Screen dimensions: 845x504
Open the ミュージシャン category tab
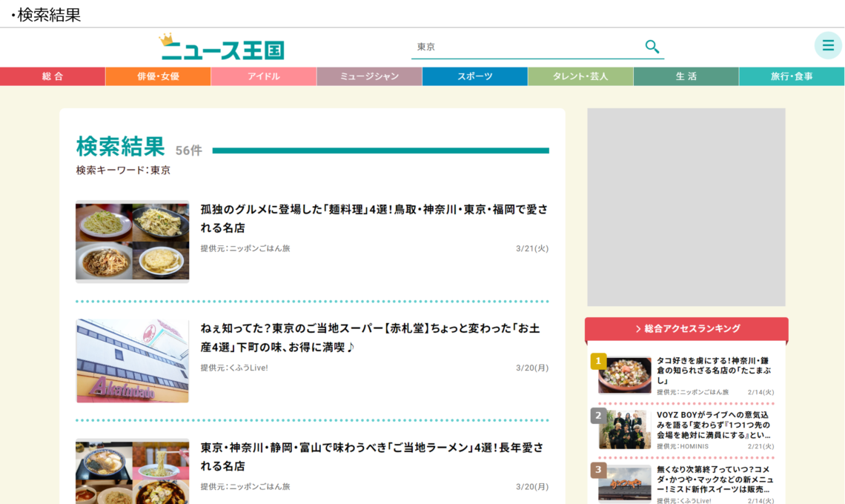[x=369, y=76]
